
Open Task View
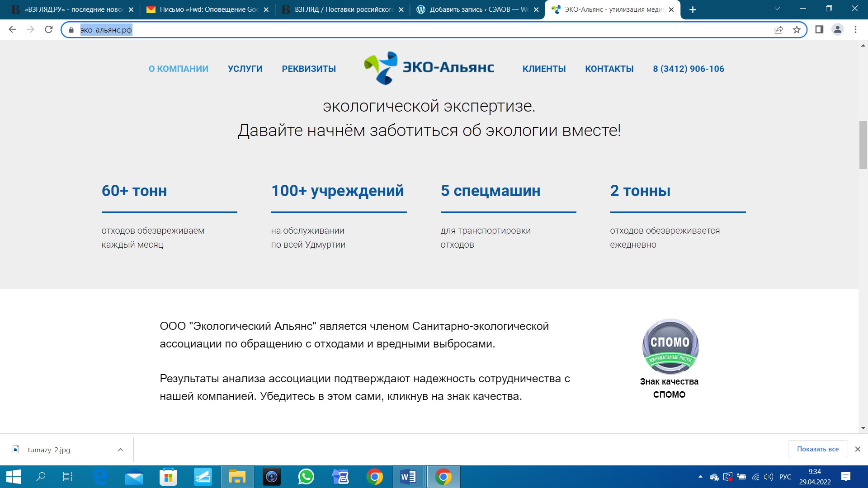[68, 477]
